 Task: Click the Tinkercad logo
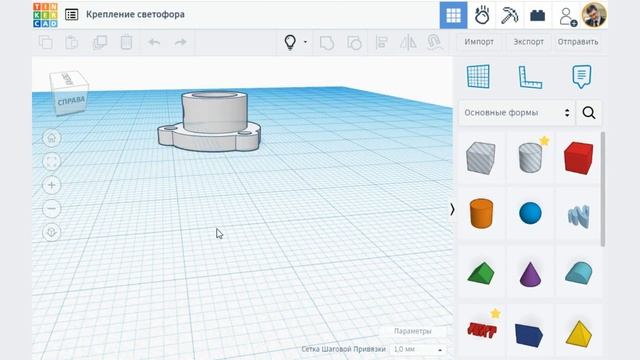tap(45, 15)
